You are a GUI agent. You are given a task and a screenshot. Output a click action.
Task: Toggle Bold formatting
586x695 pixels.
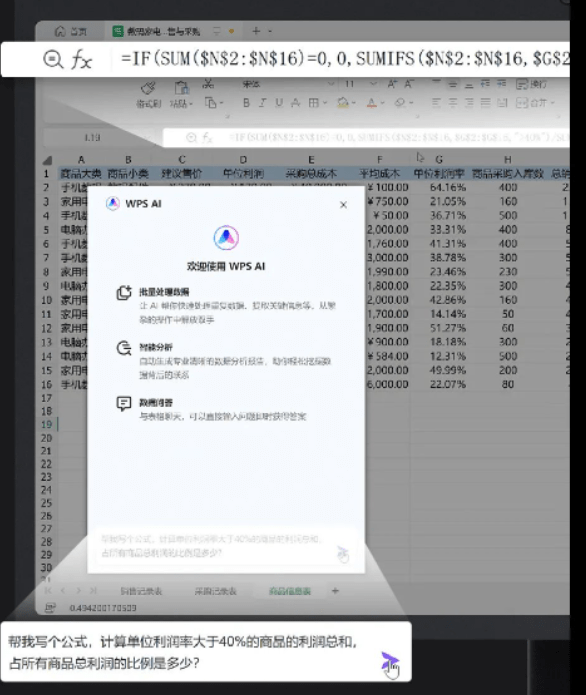pyautogui.click(x=246, y=103)
